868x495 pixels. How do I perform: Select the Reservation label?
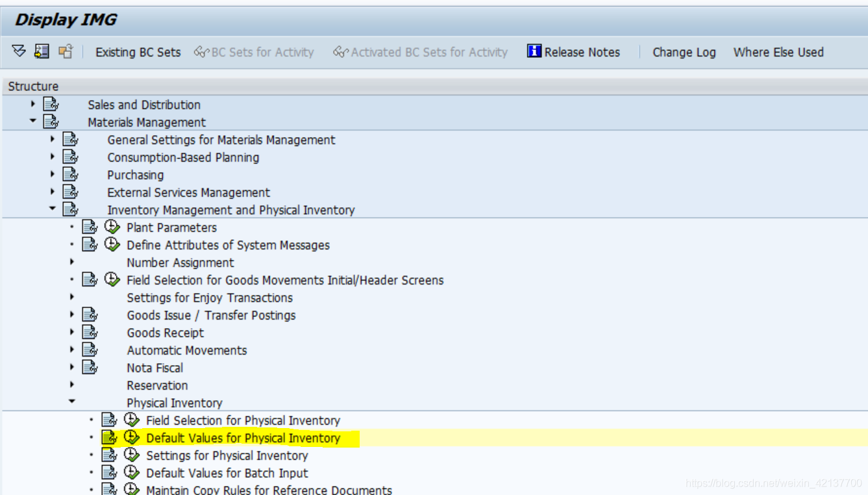[157, 385]
